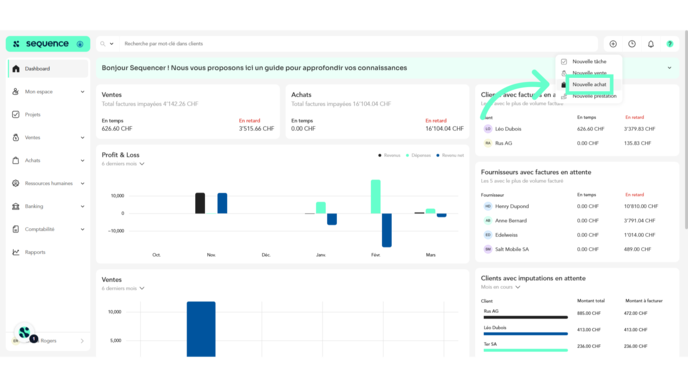Click the Févr. blue bar in Profit & Loss
This screenshot has width=688, height=387.
[x=387, y=230]
